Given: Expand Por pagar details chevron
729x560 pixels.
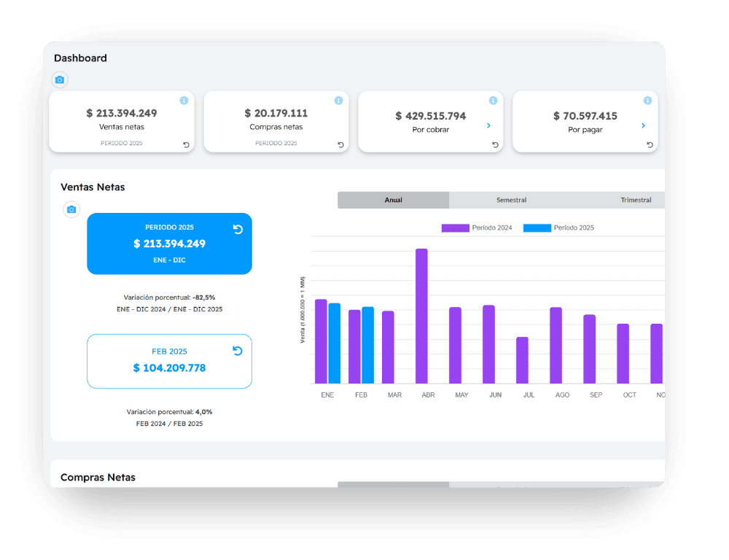Looking at the screenshot, I should click(644, 125).
